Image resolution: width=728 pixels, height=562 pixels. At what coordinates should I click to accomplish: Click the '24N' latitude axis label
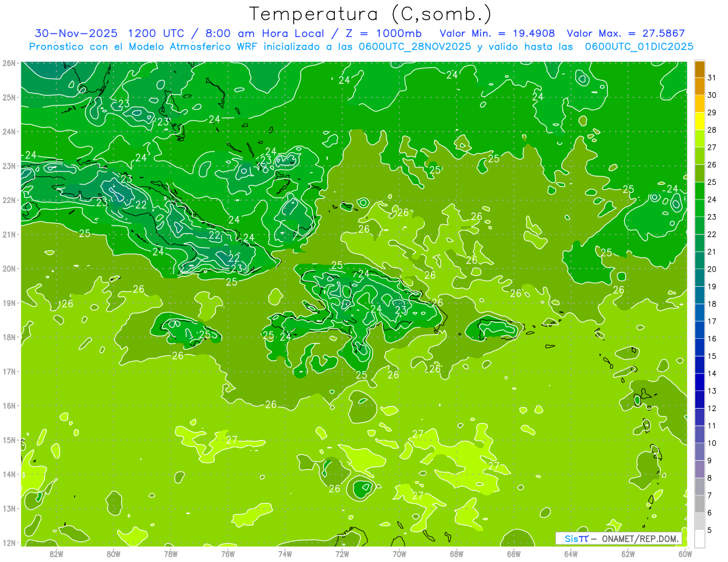tap(8, 132)
